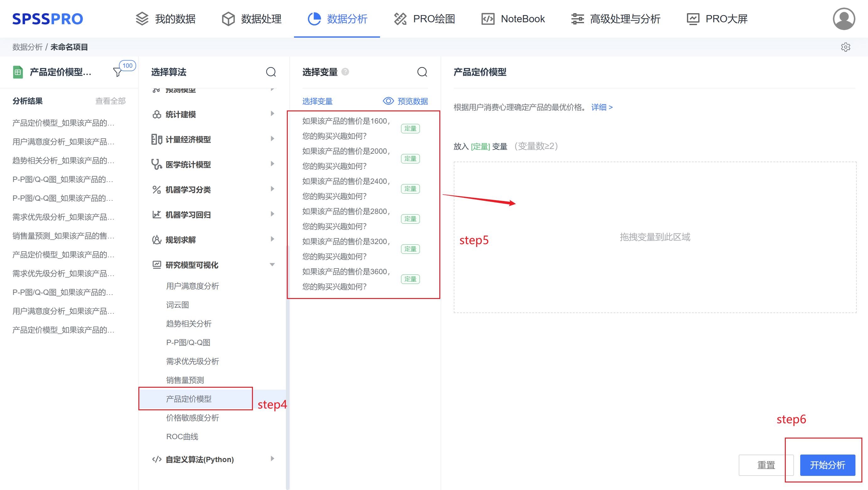Click the 统计建模 icon
Image resolution: width=868 pixels, height=490 pixels.
click(x=157, y=115)
